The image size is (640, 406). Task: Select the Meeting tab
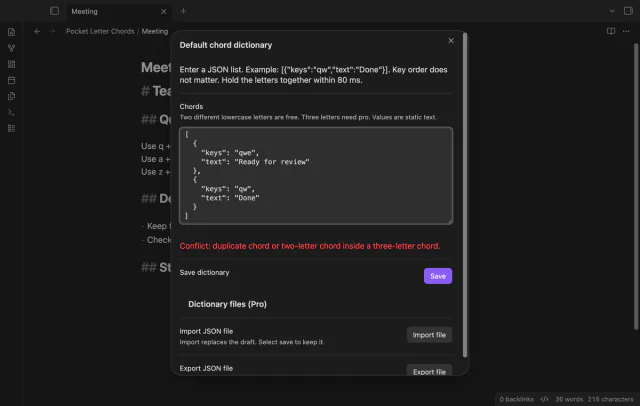pos(118,11)
